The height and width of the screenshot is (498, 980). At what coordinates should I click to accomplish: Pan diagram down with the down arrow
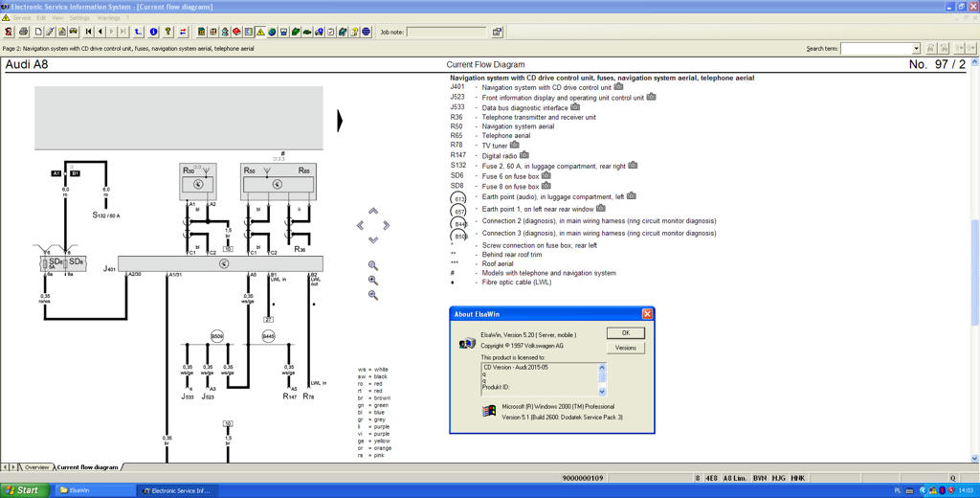tap(373, 239)
